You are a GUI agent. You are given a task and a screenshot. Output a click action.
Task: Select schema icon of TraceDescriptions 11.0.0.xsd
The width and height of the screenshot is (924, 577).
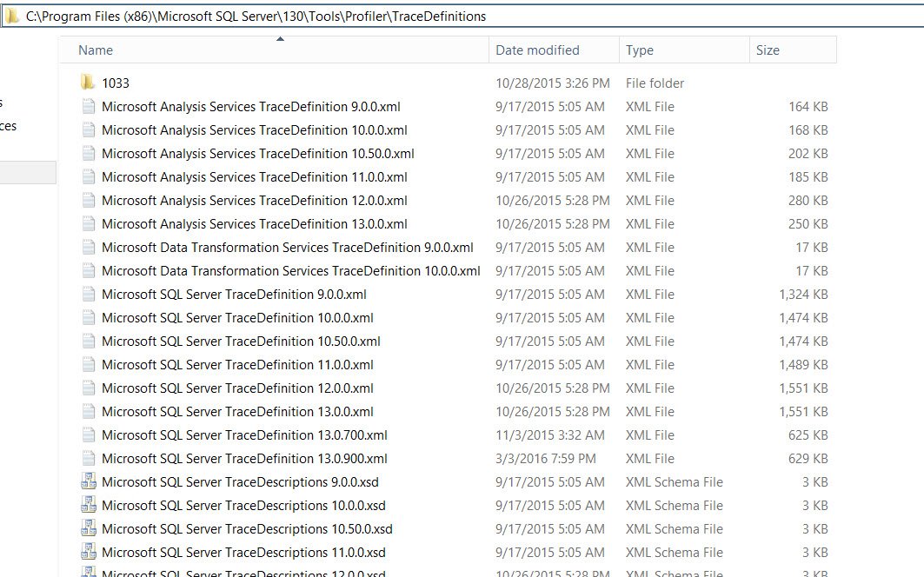point(89,553)
